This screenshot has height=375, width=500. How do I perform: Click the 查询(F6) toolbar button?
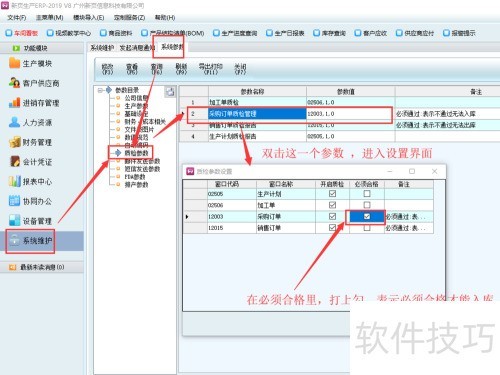point(157,69)
